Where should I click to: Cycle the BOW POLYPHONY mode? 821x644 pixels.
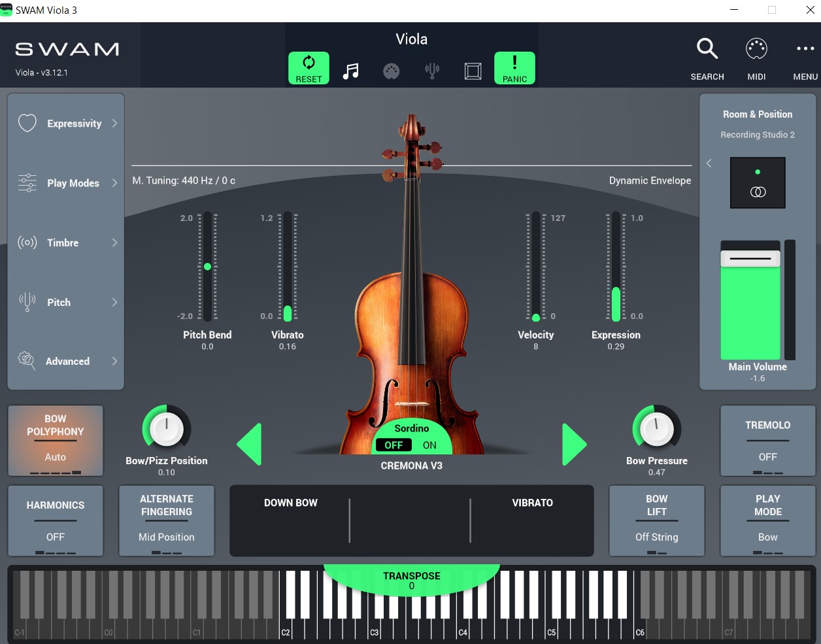56,441
